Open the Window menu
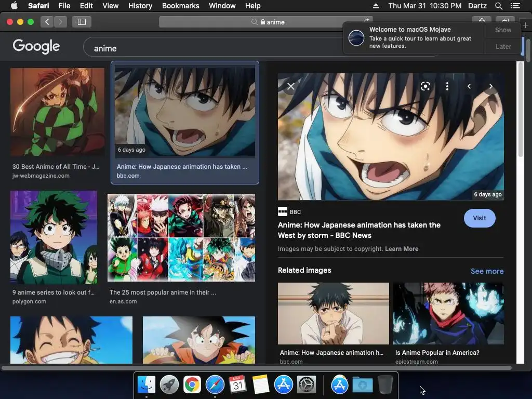 222,6
